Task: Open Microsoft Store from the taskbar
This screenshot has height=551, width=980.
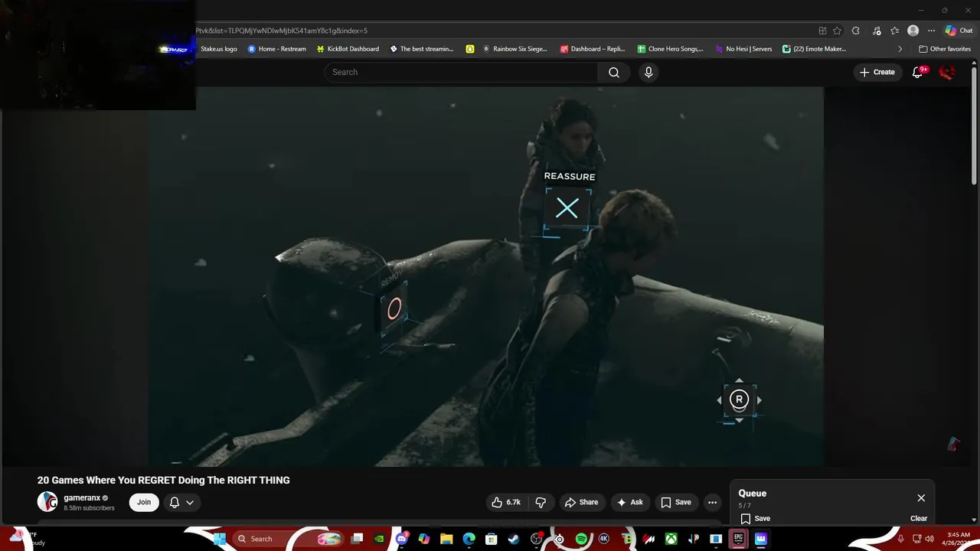Action: click(x=492, y=539)
